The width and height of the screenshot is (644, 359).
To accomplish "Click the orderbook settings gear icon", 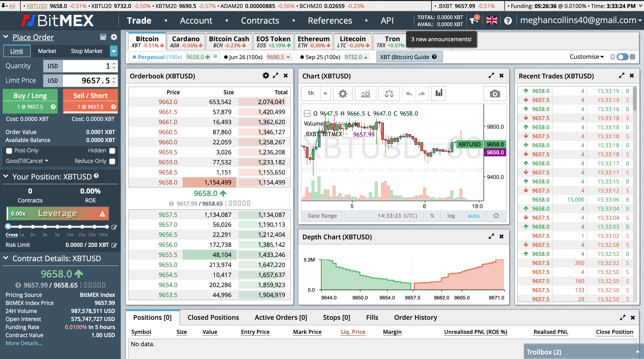I will point(266,75).
